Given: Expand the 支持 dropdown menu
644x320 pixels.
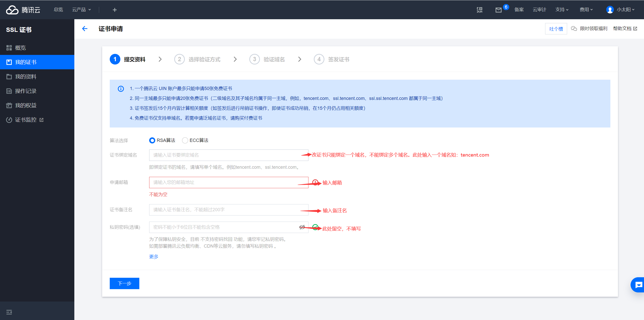Looking at the screenshot, I should (x=562, y=10).
